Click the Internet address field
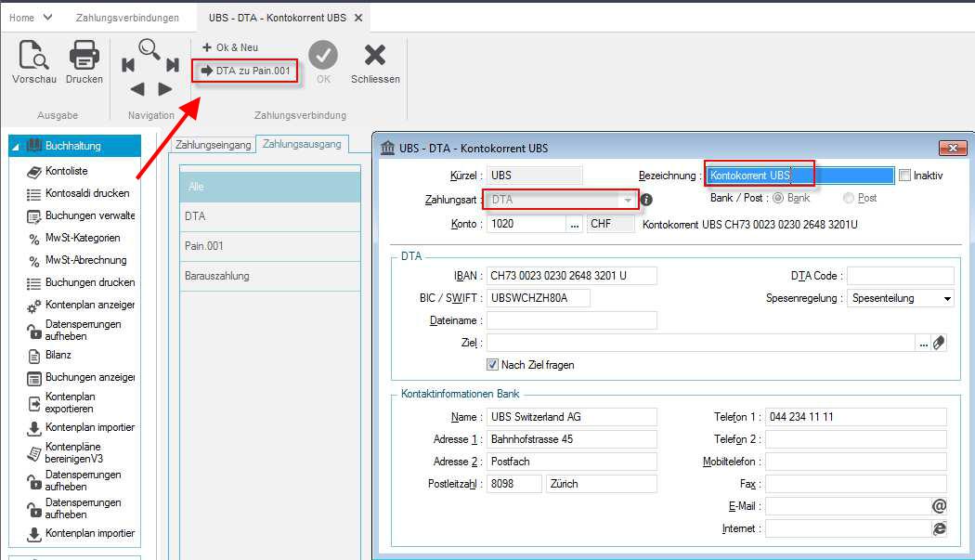Image resolution: width=975 pixels, height=560 pixels. tap(848, 529)
